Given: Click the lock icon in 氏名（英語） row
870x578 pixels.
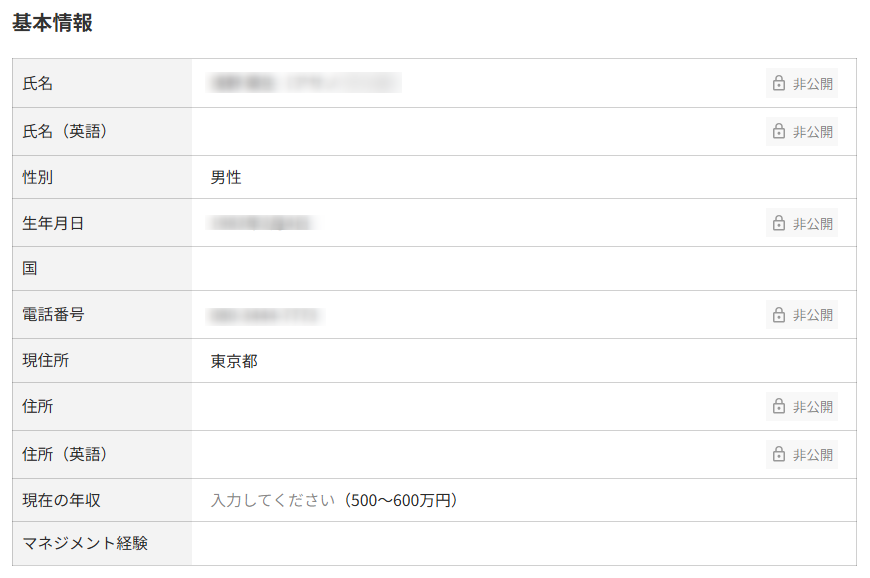Looking at the screenshot, I should (779, 131).
